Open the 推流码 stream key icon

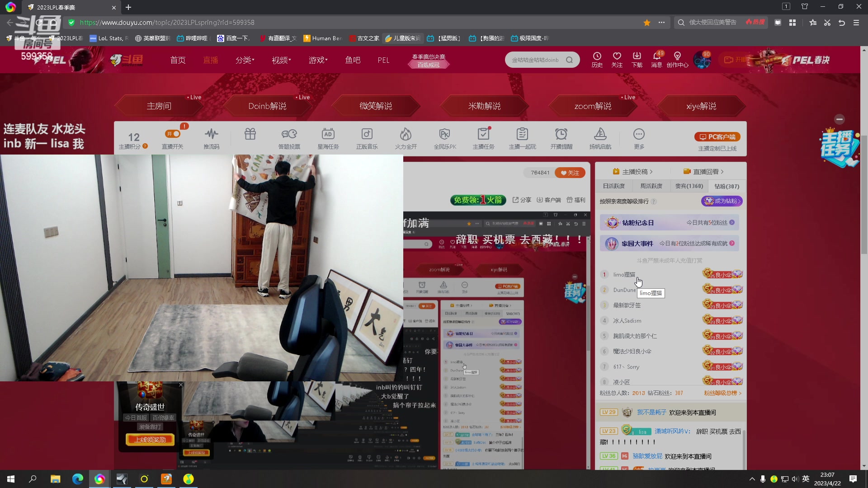(211, 138)
